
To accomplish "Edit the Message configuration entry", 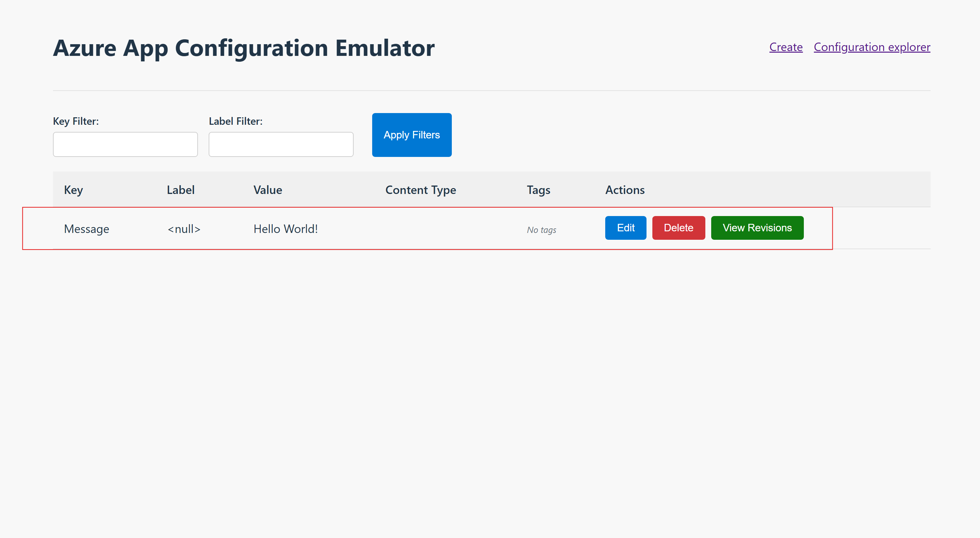I will pyautogui.click(x=625, y=228).
